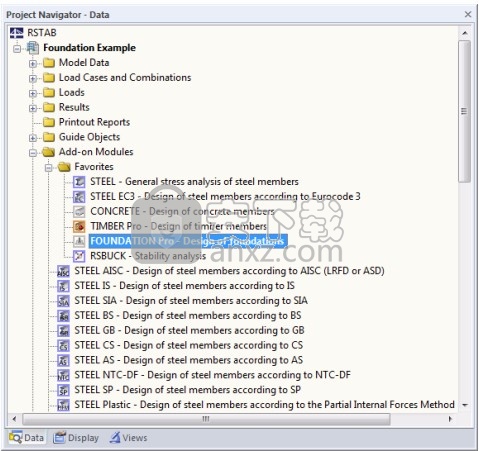Viewport: 479px width, 451px height.
Task: Click the horizontal scrollbar right arrow
Action: [x=450, y=419]
